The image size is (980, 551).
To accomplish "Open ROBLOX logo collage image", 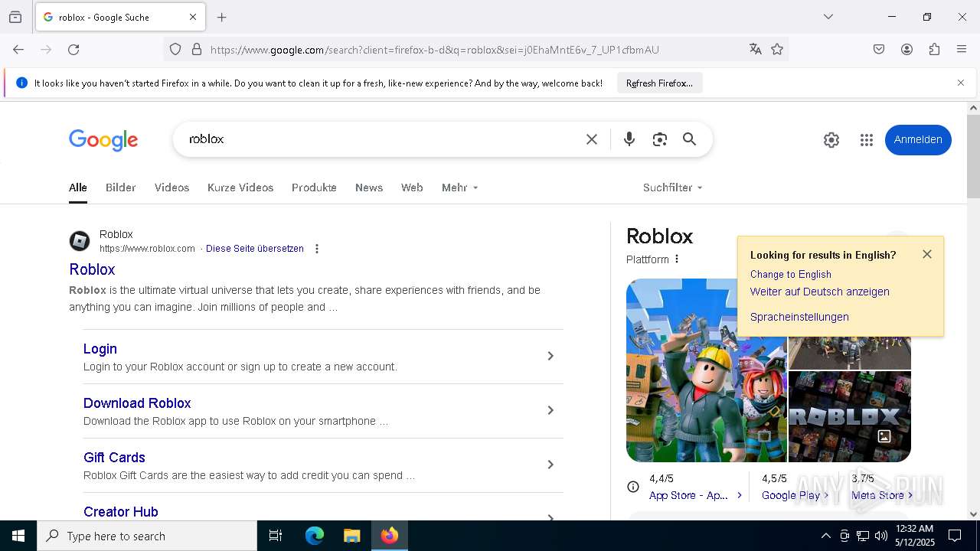I will point(850,416).
